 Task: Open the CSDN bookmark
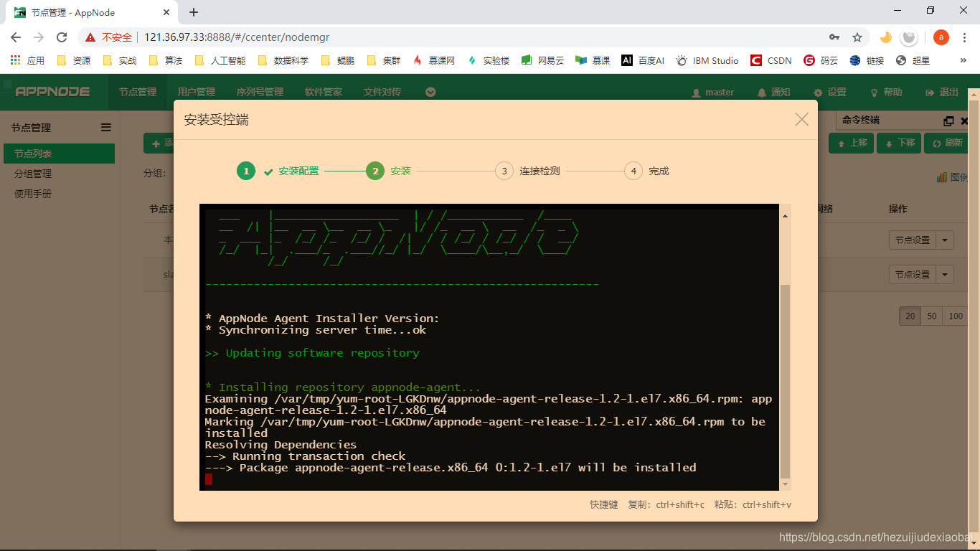771,60
